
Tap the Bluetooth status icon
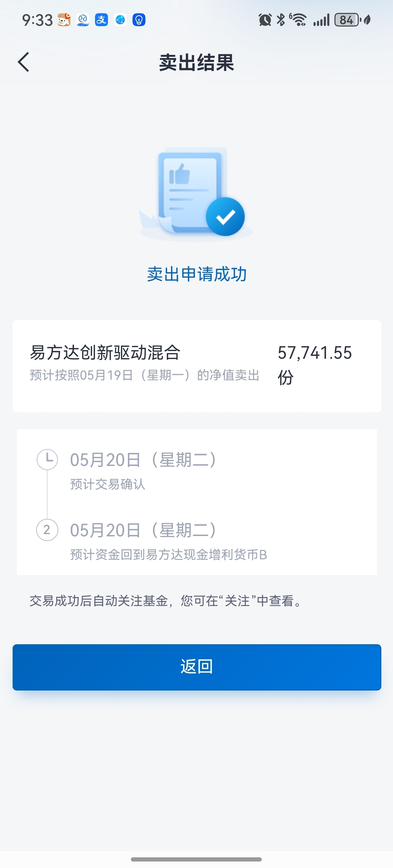click(281, 20)
